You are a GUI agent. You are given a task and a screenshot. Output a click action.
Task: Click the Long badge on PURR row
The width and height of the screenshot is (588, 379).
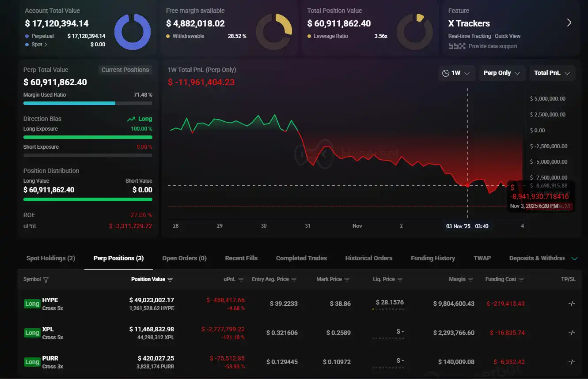point(32,362)
